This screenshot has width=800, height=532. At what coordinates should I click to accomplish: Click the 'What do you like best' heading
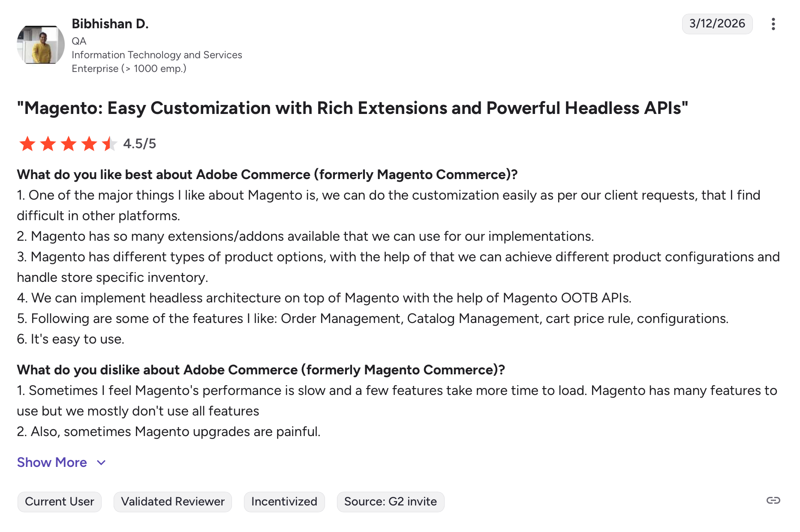(x=267, y=175)
